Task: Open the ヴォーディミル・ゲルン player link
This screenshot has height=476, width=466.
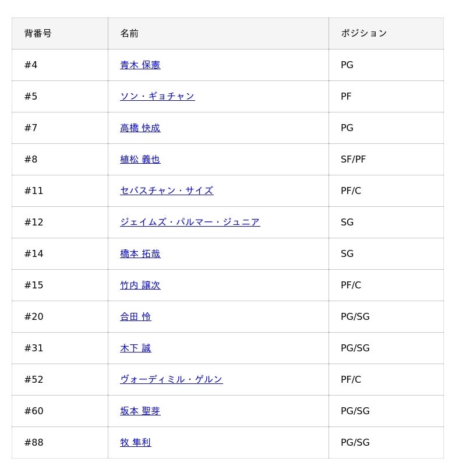Action: point(171,379)
